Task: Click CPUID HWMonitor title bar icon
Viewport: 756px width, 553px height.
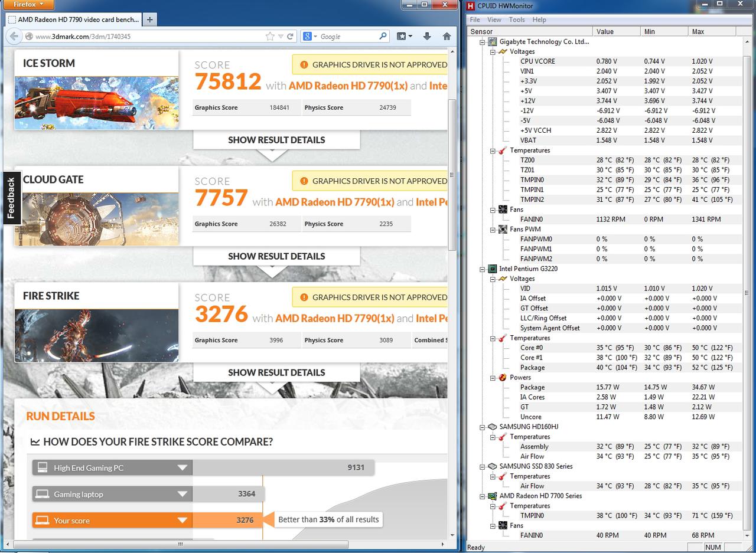Action: click(x=471, y=6)
